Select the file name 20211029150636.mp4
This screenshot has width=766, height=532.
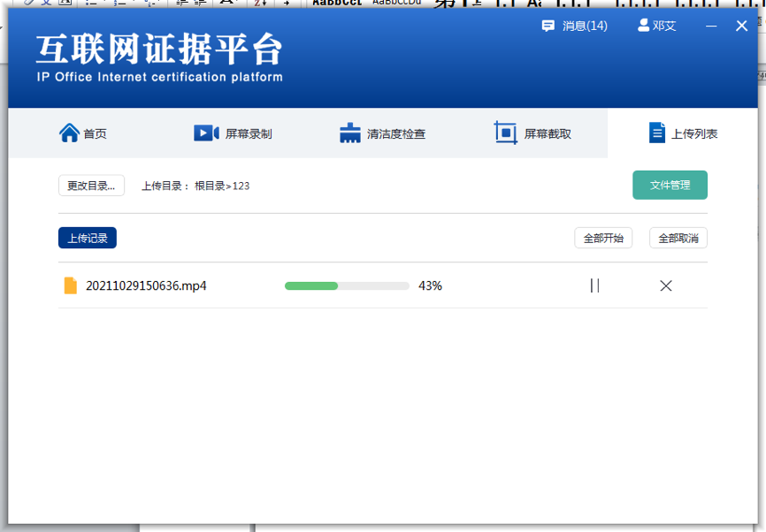(146, 285)
